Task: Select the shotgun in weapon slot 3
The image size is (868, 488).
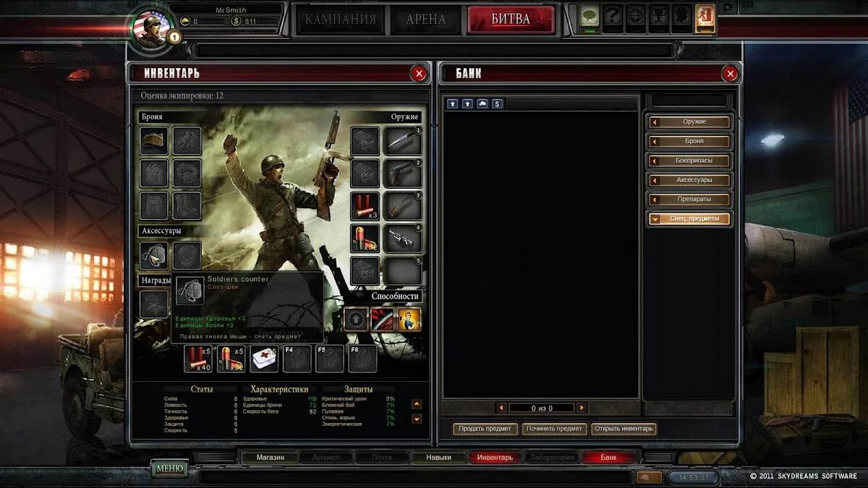Action: (x=403, y=206)
